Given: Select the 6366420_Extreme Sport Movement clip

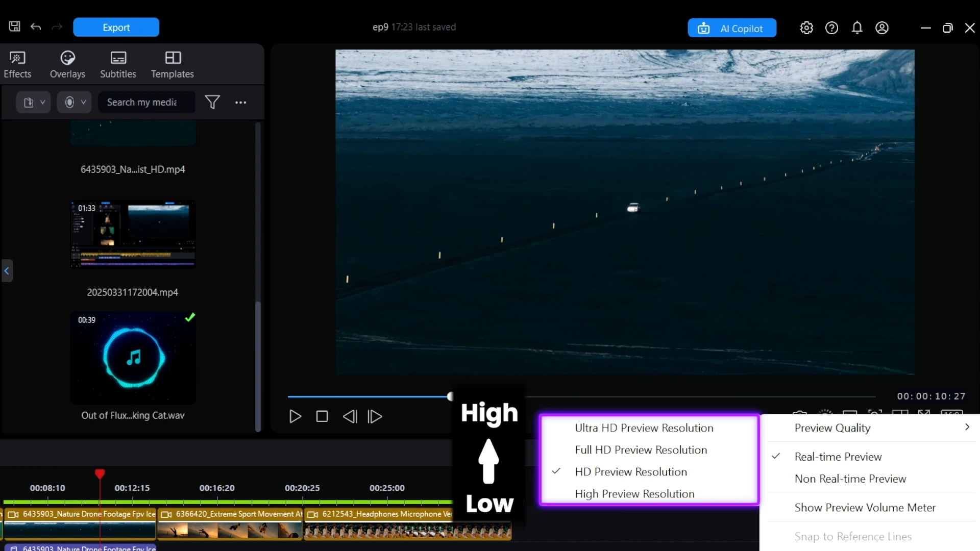Looking at the screenshot, I should pyautogui.click(x=230, y=524).
